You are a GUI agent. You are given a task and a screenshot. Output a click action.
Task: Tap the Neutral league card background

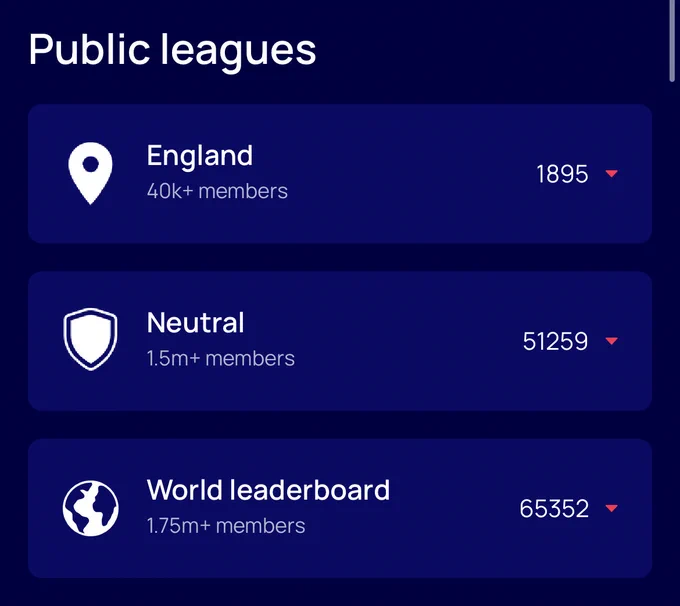tap(340, 341)
